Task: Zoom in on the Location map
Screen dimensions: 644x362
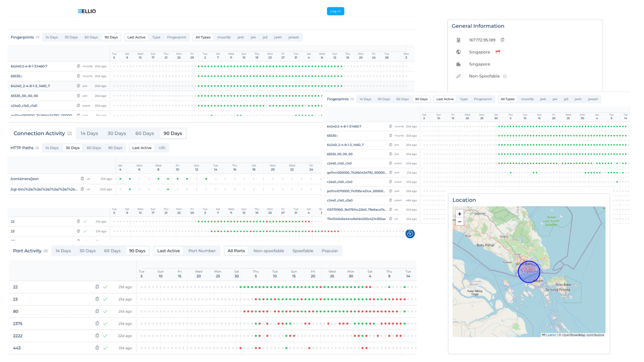Action: tap(459, 214)
